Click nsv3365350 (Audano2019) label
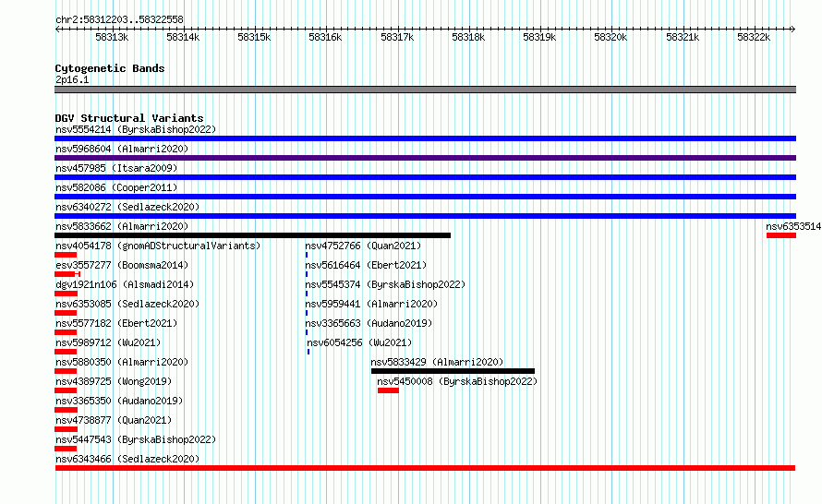822x504 pixels. click(119, 401)
